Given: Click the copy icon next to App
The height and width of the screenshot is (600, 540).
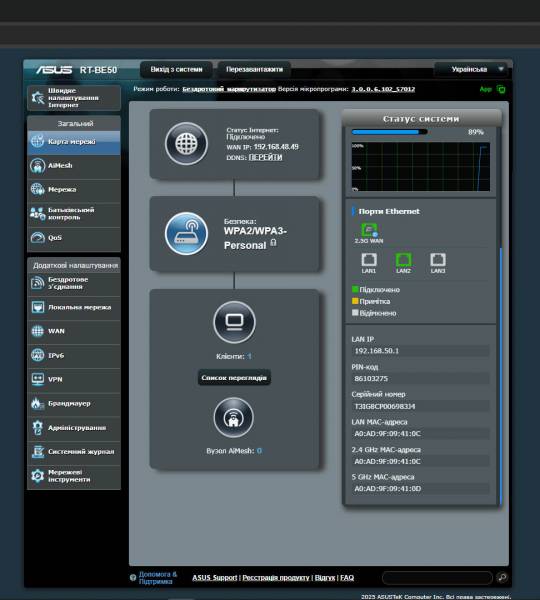Looking at the screenshot, I should point(501,89).
